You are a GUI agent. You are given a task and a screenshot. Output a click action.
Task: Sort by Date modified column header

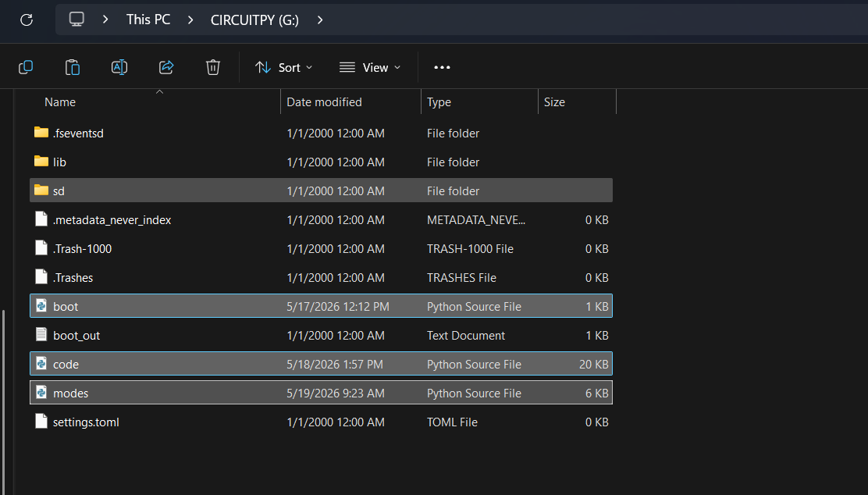(x=324, y=101)
